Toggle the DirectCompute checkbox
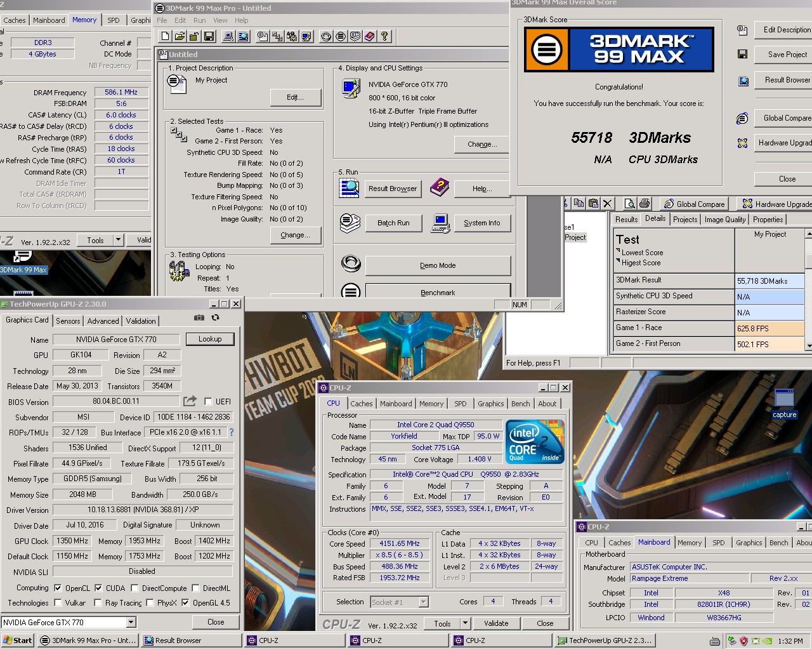 pyautogui.click(x=134, y=588)
